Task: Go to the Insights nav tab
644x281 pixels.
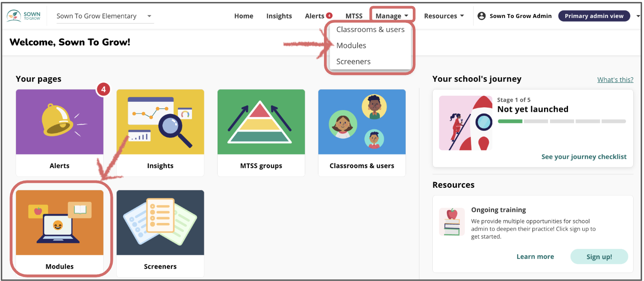Action: pyautogui.click(x=279, y=16)
